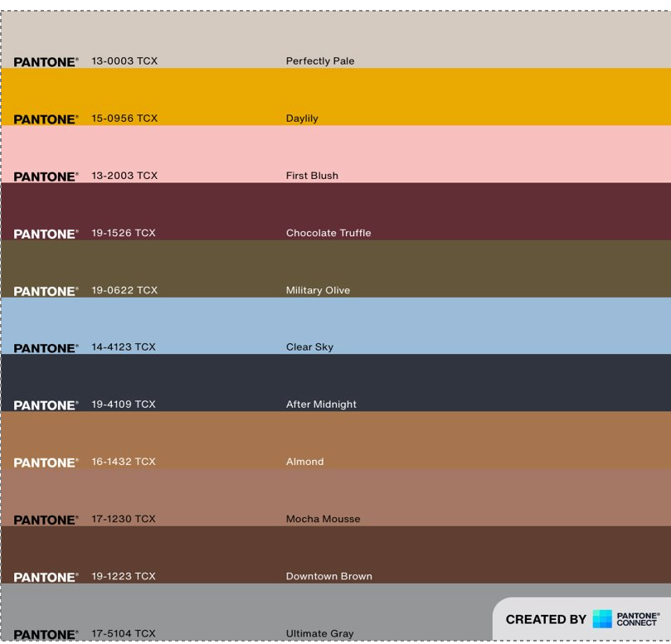Image resolution: width=671 pixels, height=644 pixels.
Task: Click the PANTONE logo in First Blush row
Action: (46, 177)
